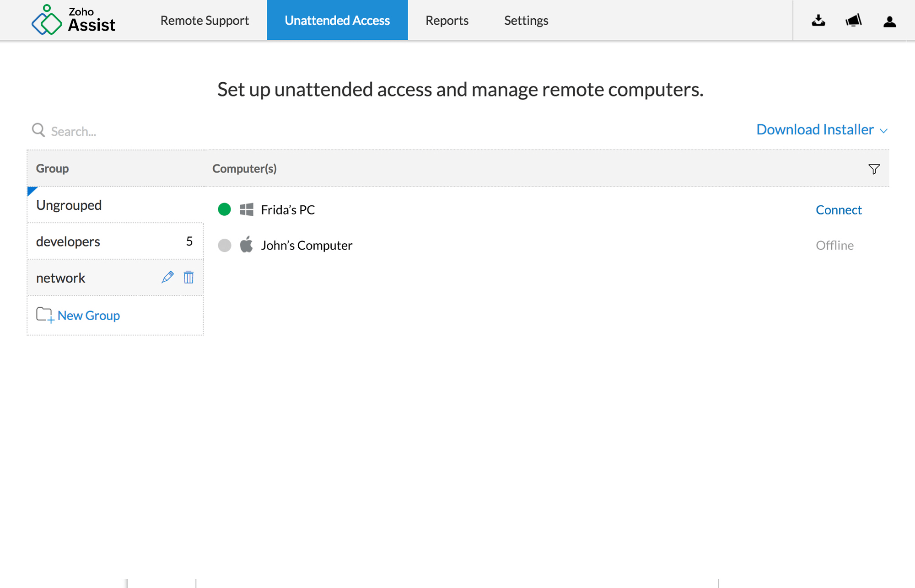Open the user profile icon
Screen dimensions: 915x588
pos(889,21)
